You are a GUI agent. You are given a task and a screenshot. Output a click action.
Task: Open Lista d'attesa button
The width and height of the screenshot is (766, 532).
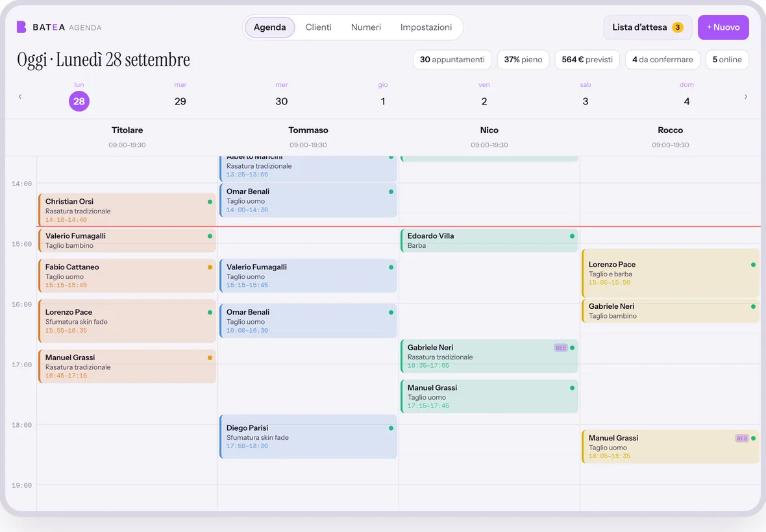648,27
